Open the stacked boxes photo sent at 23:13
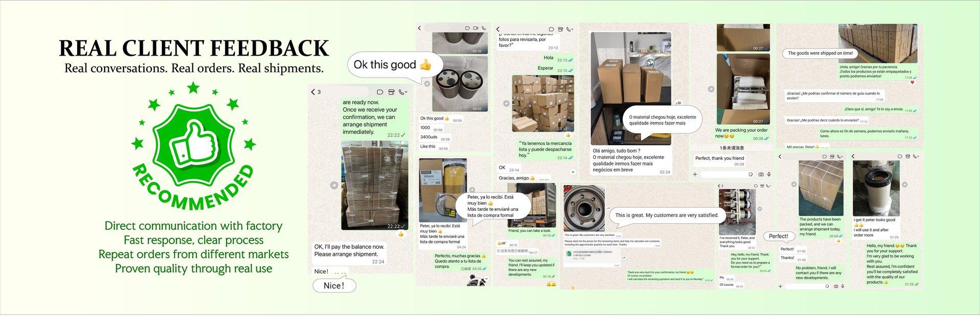The width and height of the screenshot is (980, 316). [543, 104]
